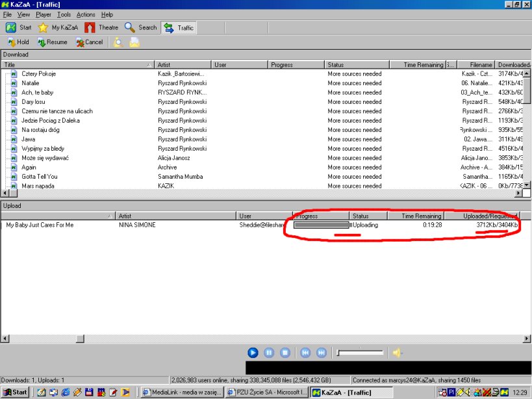Select the Jawa download row
This screenshot has height=399, width=532.
pyautogui.click(x=28, y=139)
